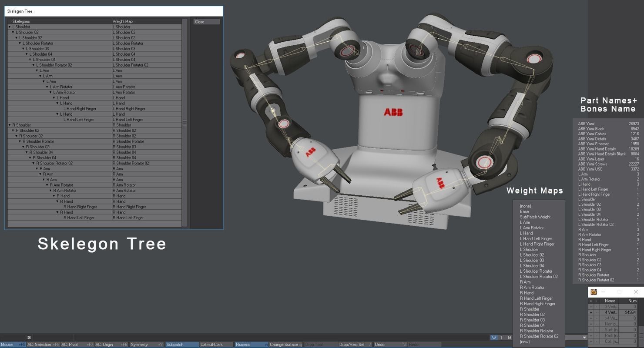Select ABB Yumi Screws in parts list
The width and height of the screenshot is (644, 348).
608,164
